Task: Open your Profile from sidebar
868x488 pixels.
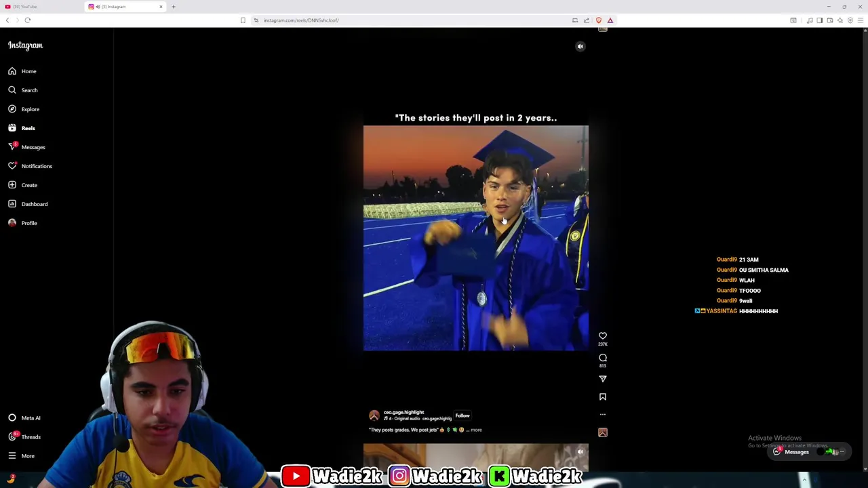Action: pyautogui.click(x=22, y=223)
